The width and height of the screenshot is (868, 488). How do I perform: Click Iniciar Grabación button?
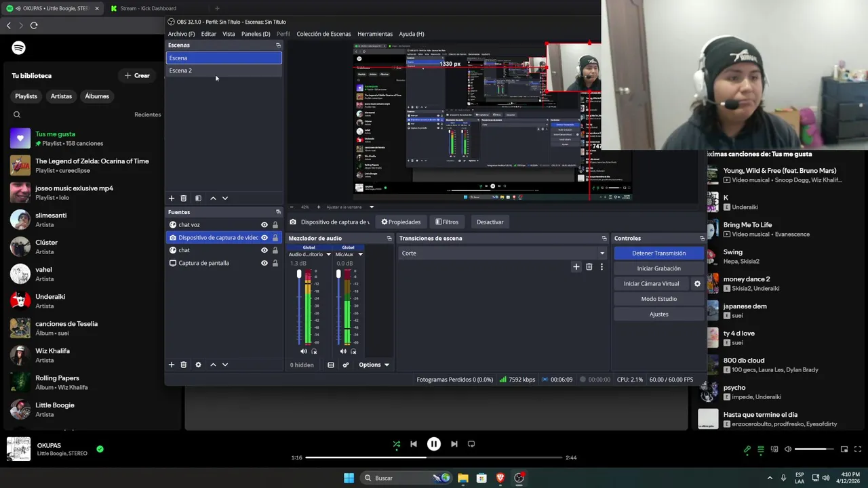pos(658,268)
